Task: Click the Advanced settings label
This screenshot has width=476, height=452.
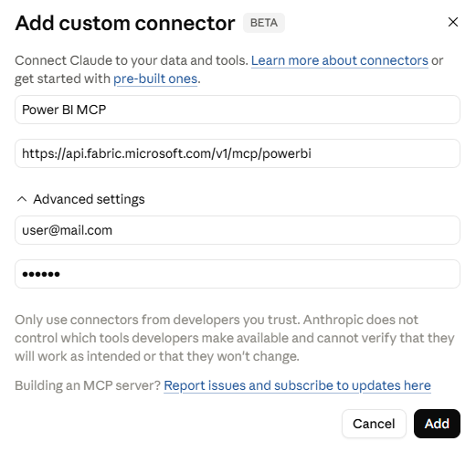Action: 89,199
